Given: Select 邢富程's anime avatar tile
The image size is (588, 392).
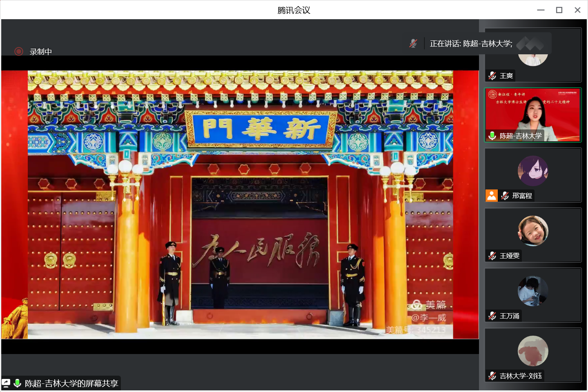Looking at the screenshot, I should (533, 171).
